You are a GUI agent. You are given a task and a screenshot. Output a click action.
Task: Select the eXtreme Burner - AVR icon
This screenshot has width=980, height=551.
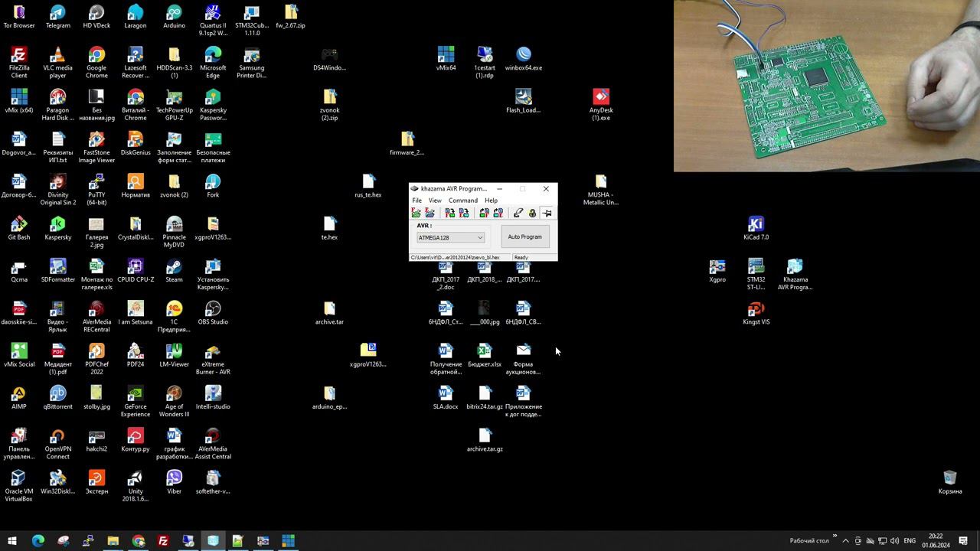[213, 359]
